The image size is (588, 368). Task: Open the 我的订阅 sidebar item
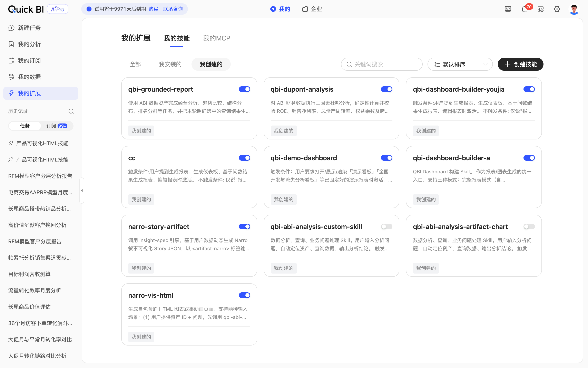click(41, 61)
